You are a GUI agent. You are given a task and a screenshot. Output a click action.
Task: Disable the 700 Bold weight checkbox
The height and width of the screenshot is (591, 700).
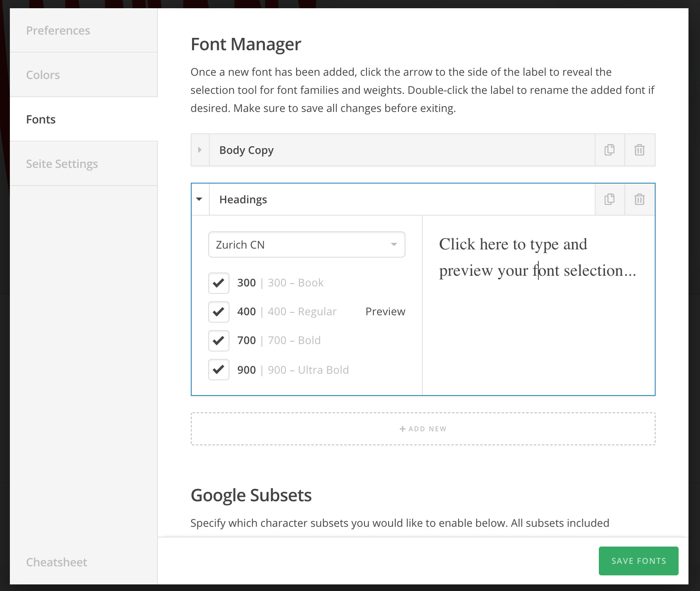[219, 340]
